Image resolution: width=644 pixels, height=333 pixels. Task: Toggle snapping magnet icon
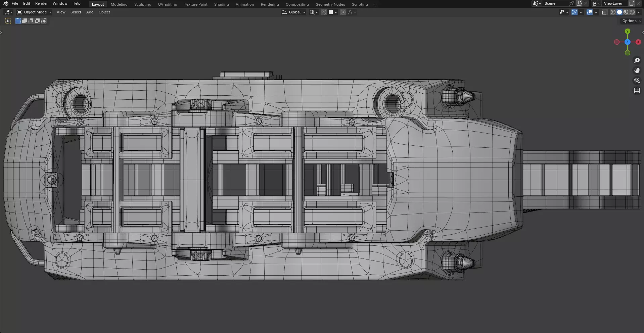(x=324, y=12)
